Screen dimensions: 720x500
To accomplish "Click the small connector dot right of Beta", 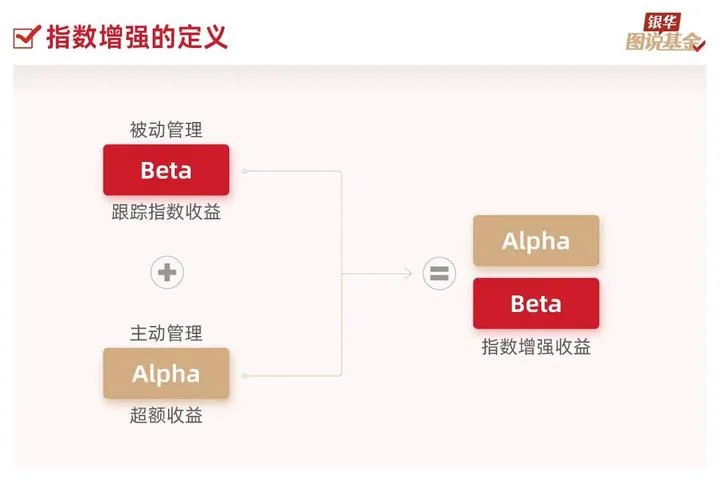I will tap(245, 171).
